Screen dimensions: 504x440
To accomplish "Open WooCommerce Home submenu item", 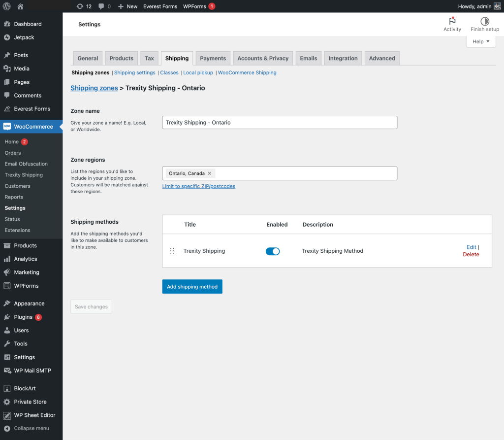I will 12,141.
